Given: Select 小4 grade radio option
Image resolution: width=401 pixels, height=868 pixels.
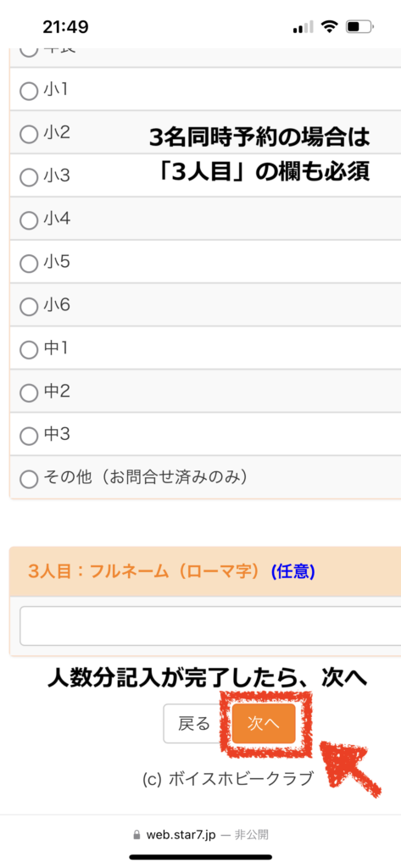Looking at the screenshot, I should [x=28, y=220].
